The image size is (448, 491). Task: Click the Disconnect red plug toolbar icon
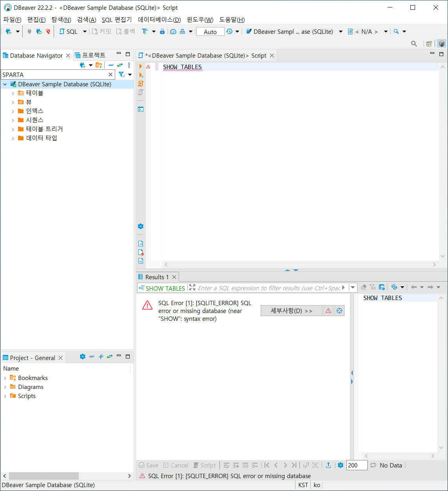coord(48,31)
